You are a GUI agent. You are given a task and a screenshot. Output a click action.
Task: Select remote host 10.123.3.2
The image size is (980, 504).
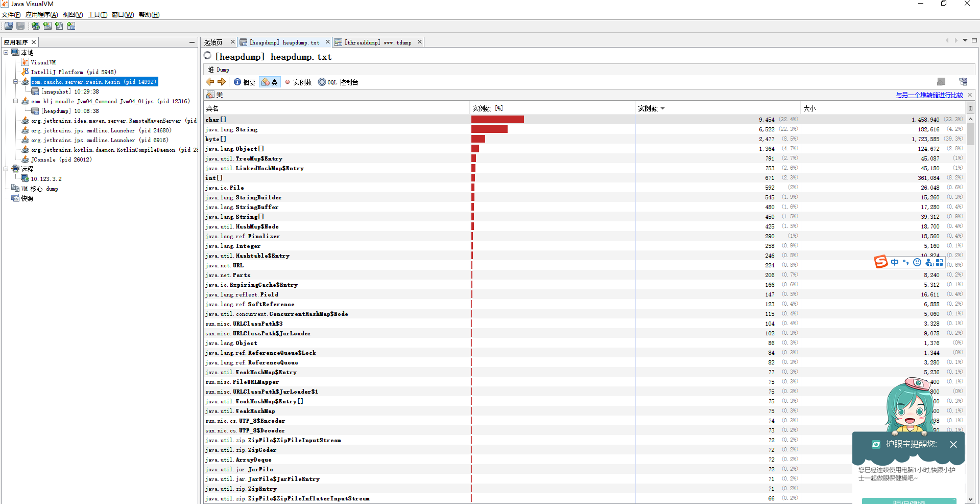[46, 179]
